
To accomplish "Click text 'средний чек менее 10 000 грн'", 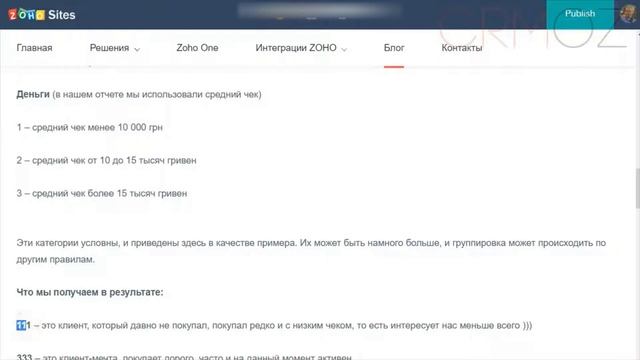I will (97, 127).
